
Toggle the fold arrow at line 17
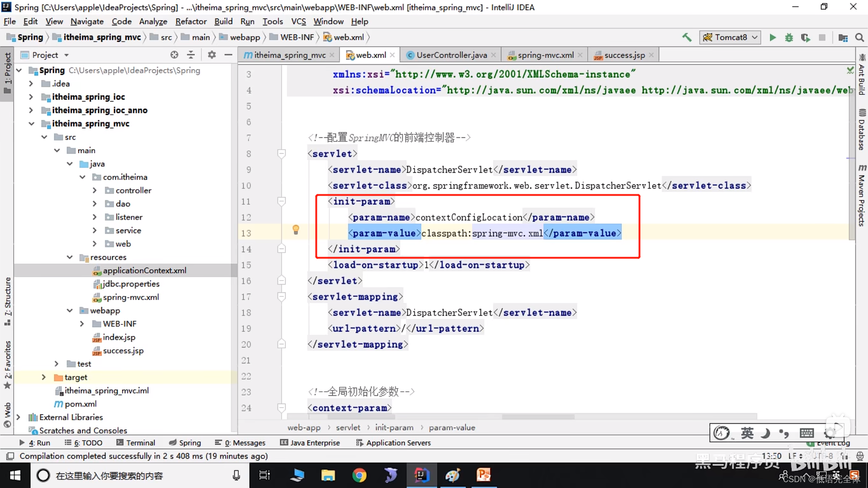(282, 296)
